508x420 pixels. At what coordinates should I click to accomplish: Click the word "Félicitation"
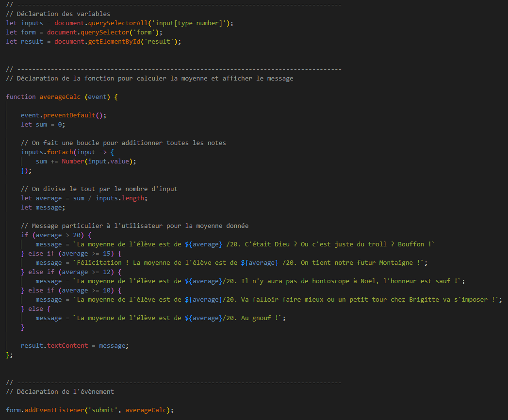tap(99, 263)
